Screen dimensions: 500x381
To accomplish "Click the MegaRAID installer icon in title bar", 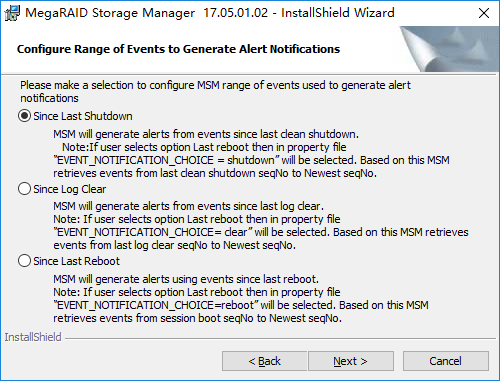I will click(x=12, y=13).
